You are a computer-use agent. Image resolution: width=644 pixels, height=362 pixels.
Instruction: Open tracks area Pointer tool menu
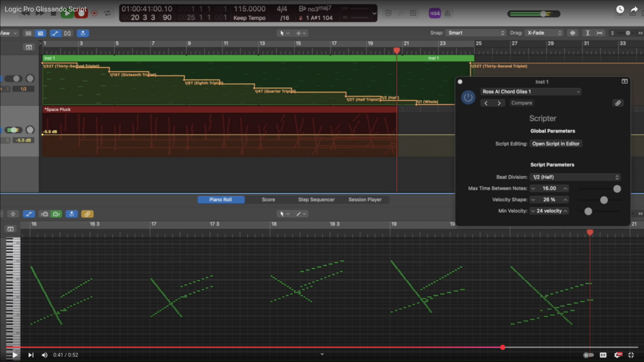285,33
